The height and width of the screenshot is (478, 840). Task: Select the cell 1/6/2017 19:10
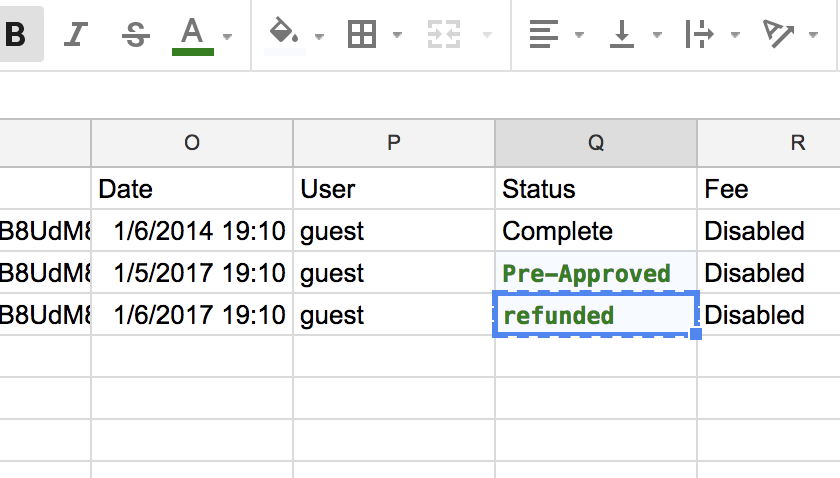(x=192, y=314)
